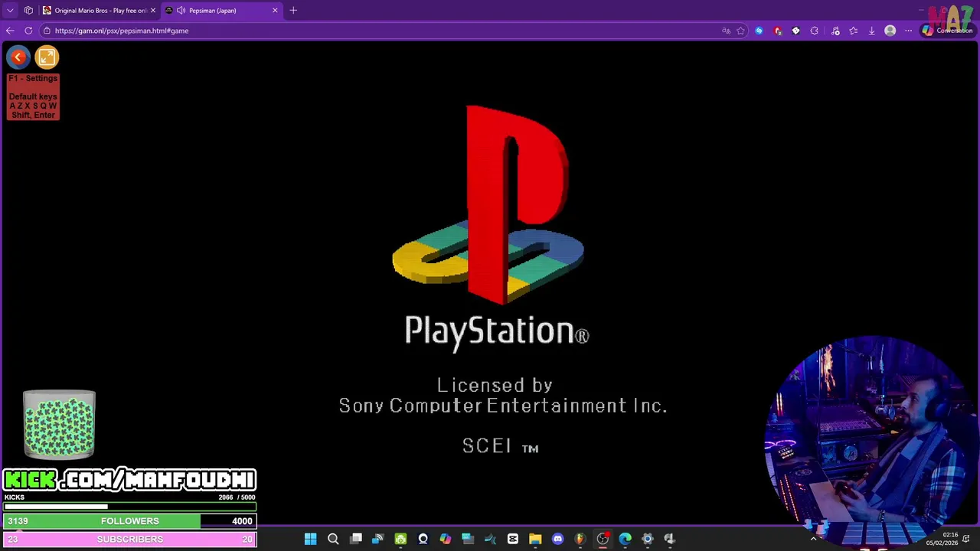Open the browser Settings and more menu
The width and height of the screenshot is (980, 551).
click(909, 31)
